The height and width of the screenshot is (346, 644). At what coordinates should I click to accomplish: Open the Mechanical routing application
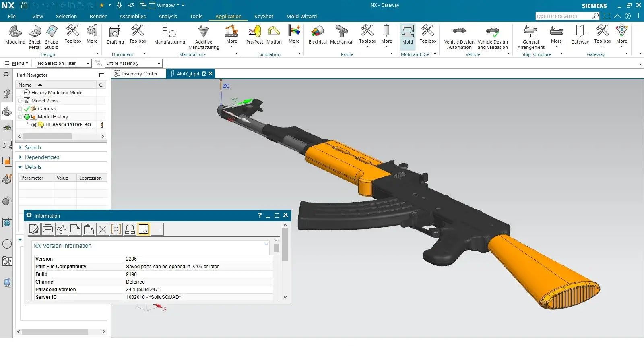(342, 35)
